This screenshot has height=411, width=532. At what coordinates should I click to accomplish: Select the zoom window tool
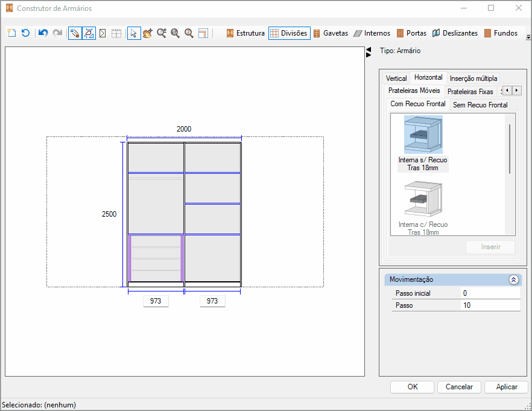tap(175, 33)
